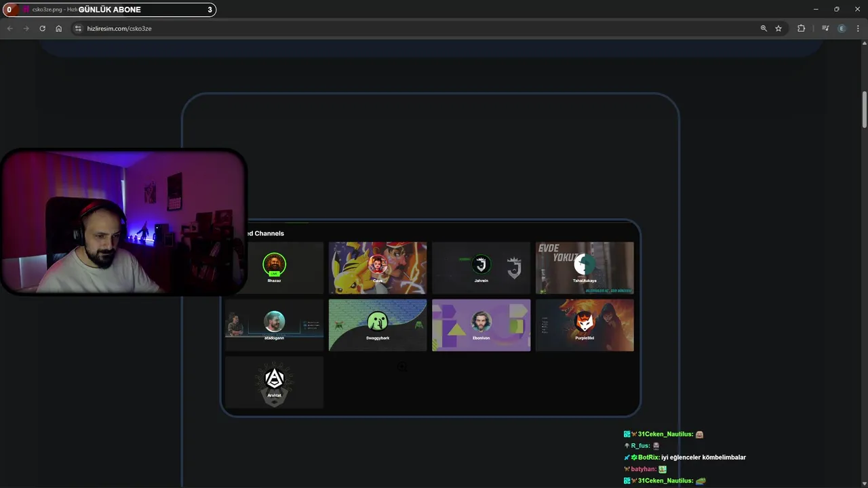Image resolution: width=868 pixels, height=488 pixels.
Task: Open the Ebonivon channel card
Action: tap(481, 325)
